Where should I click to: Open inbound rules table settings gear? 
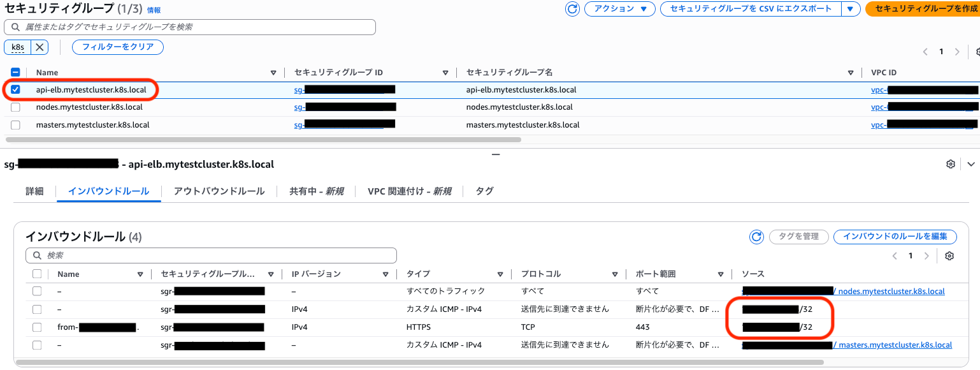pos(949,256)
